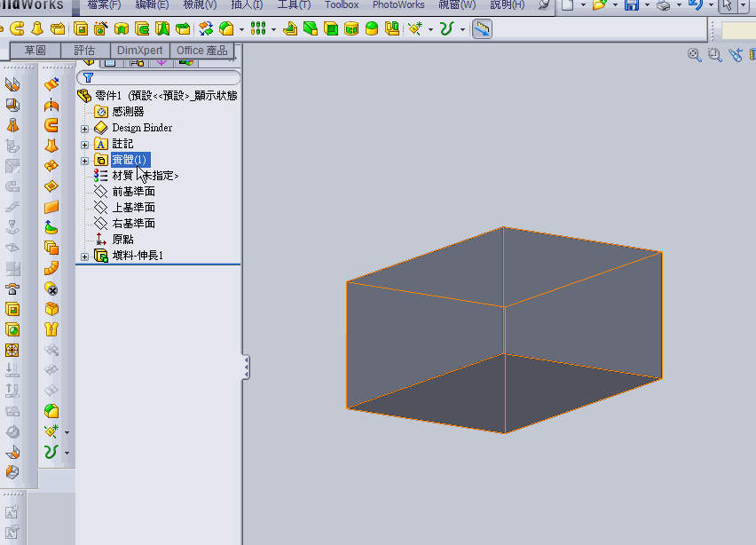Open the Save button dropdown arrow
Image resolution: width=756 pixels, height=545 pixels.
[x=647, y=5]
